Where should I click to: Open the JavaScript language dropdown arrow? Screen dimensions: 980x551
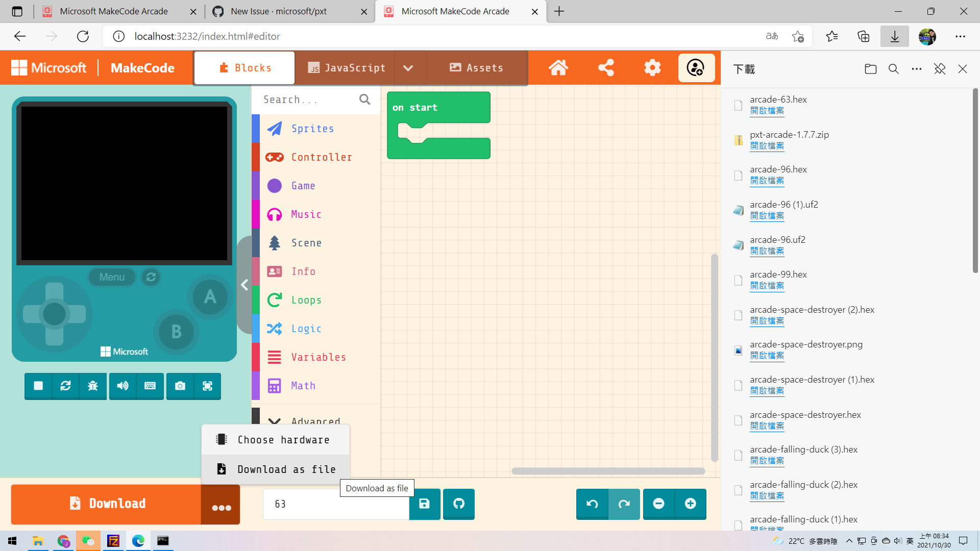[408, 68]
